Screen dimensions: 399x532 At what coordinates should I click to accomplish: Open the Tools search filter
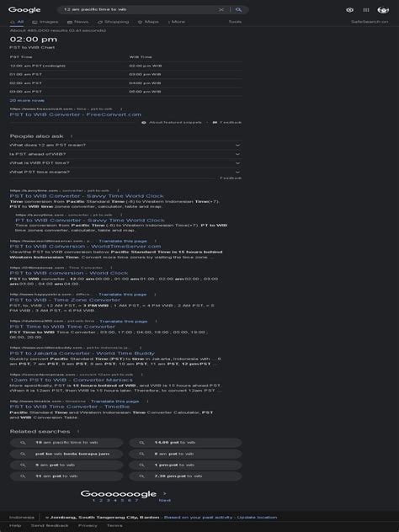click(235, 22)
